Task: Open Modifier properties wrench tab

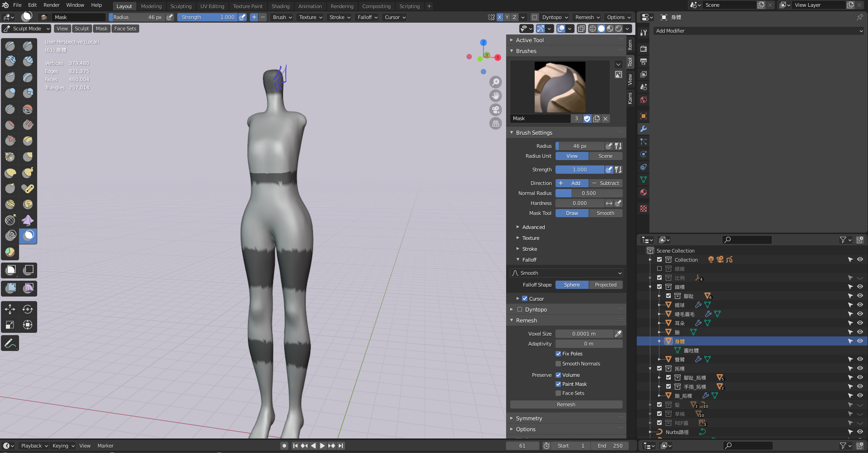Action: pyautogui.click(x=643, y=129)
